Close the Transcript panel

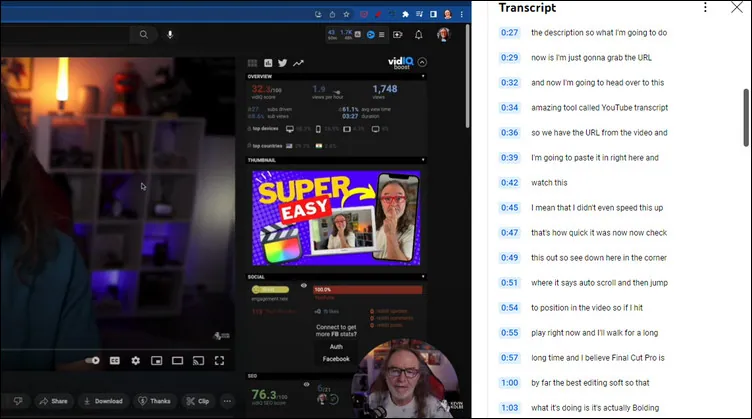click(x=737, y=7)
